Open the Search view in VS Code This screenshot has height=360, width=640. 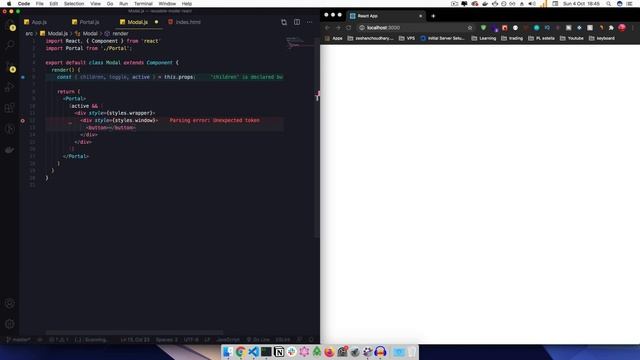point(10,44)
